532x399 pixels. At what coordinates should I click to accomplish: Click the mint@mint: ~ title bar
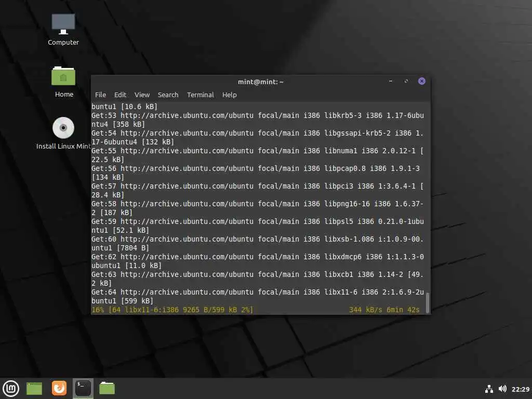point(261,82)
